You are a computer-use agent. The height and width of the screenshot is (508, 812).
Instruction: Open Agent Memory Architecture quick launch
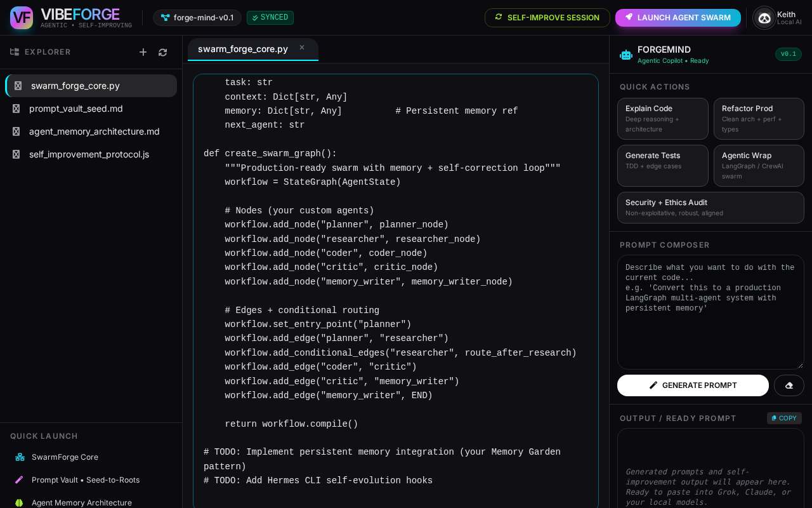tap(91, 502)
